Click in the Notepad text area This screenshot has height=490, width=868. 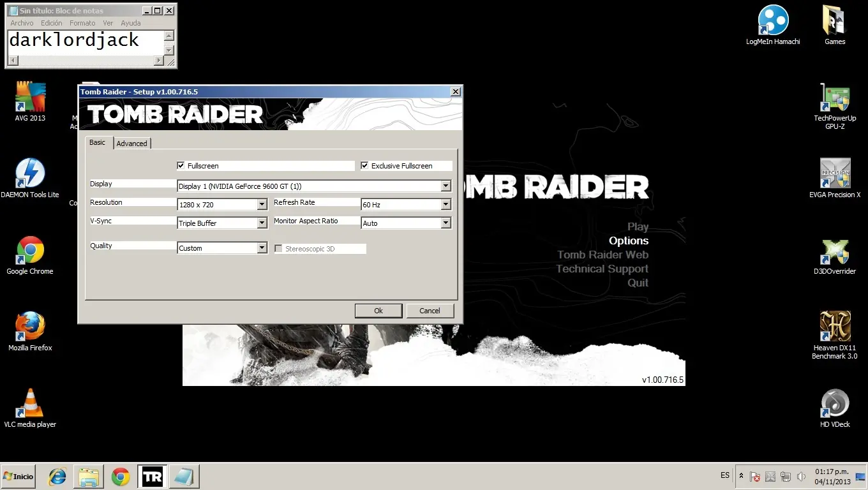pyautogui.click(x=86, y=43)
